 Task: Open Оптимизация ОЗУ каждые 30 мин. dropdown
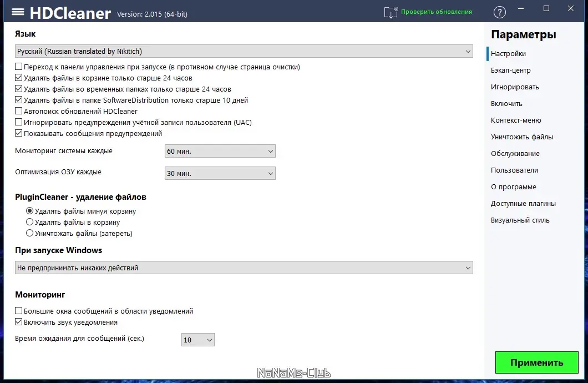point(220,173)
